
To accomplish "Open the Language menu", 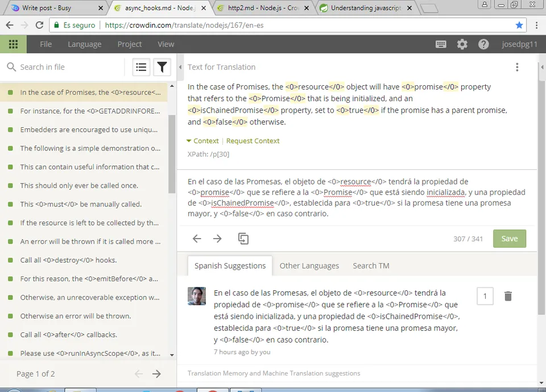I will coord(85,44).
